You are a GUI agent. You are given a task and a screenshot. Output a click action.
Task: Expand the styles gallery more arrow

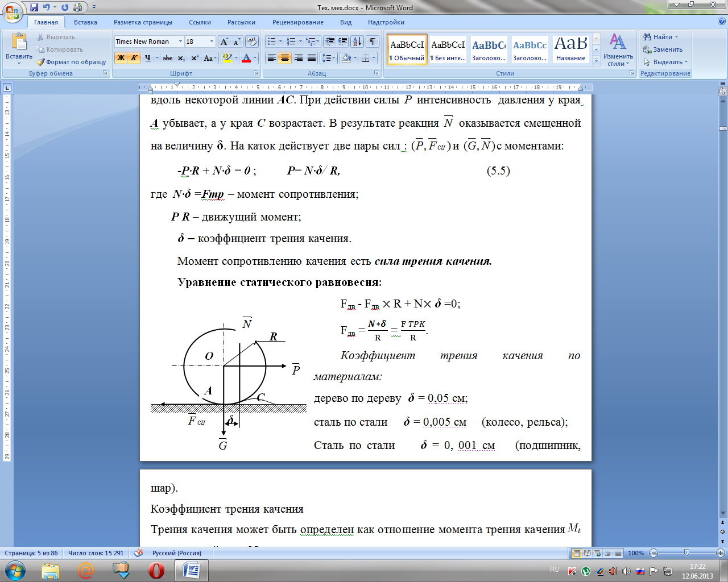pyautogui.click(x=596, y=61)
